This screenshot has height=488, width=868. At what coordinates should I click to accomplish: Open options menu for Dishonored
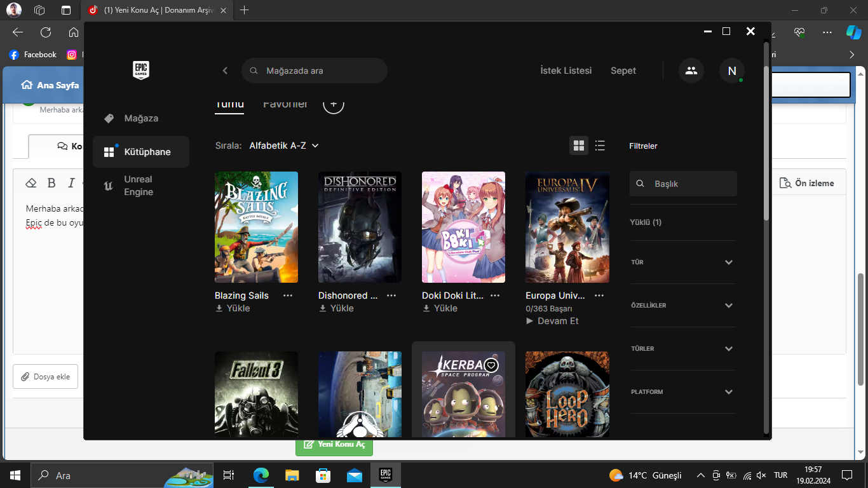point(391,295)
